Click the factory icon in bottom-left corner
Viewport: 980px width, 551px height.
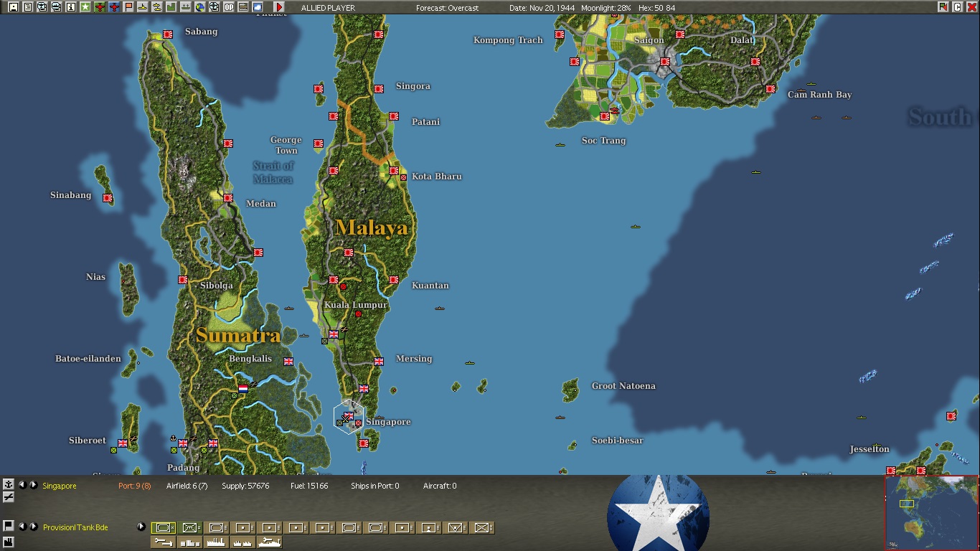click(9, 541)
